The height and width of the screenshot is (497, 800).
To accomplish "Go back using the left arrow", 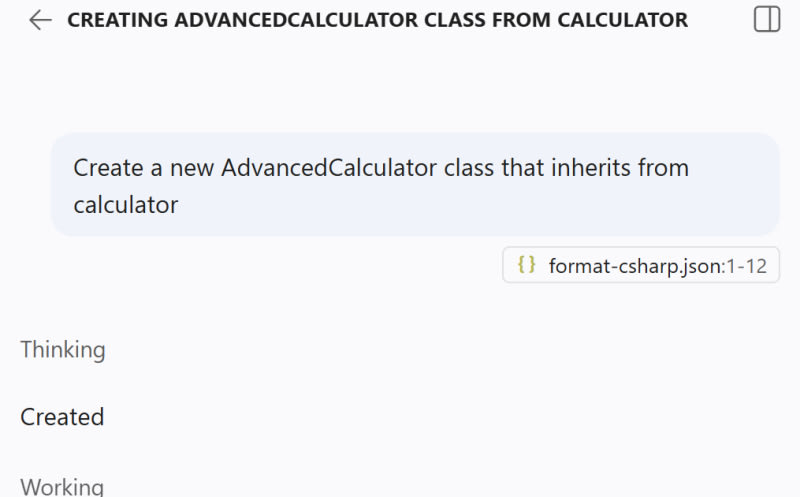I will click(40, 20).
